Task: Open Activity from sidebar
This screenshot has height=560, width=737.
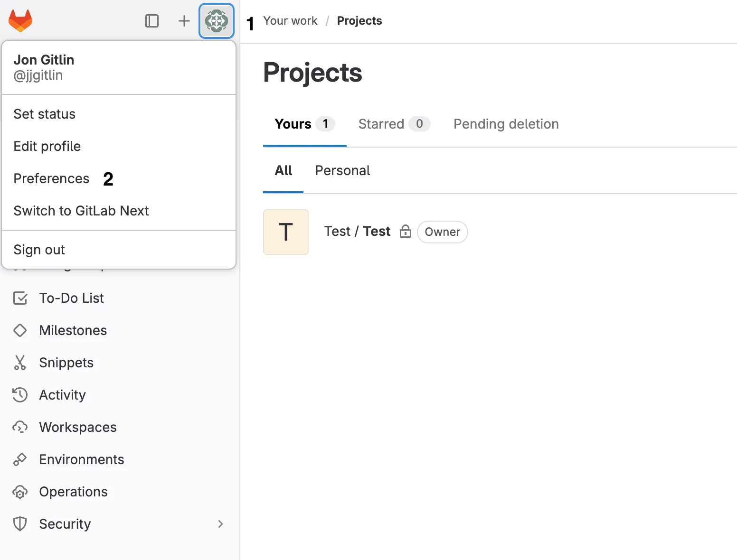Action: pos(120,395)
